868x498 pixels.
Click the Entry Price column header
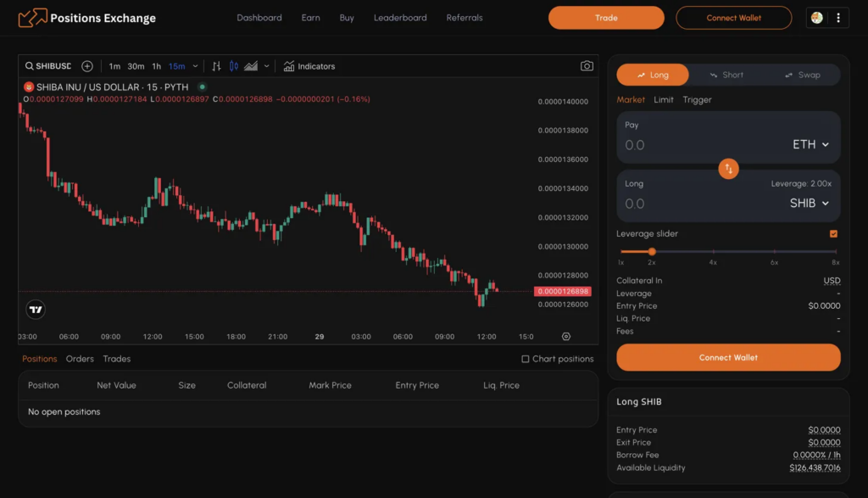(417, 385)
